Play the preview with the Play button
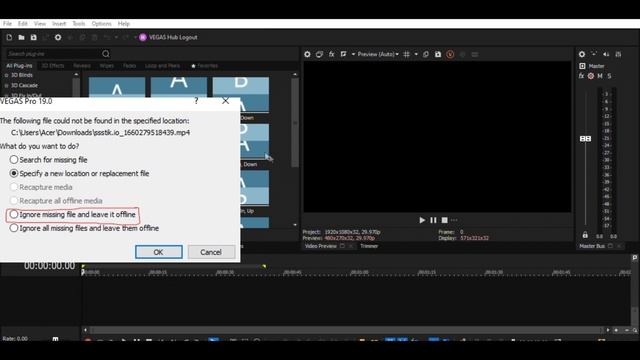Screen dimensions: 640x360 point(422,220)
